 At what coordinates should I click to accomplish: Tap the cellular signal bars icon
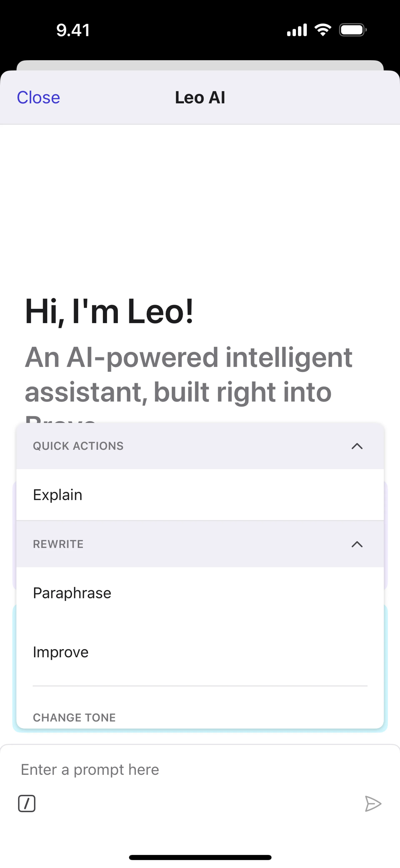(297, 30)
